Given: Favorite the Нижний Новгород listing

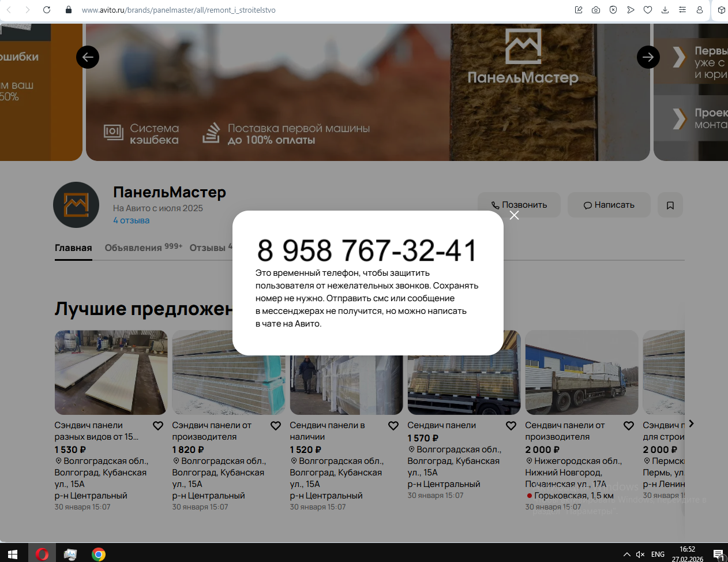Looking at the screenshot, I should coord(629,426).
